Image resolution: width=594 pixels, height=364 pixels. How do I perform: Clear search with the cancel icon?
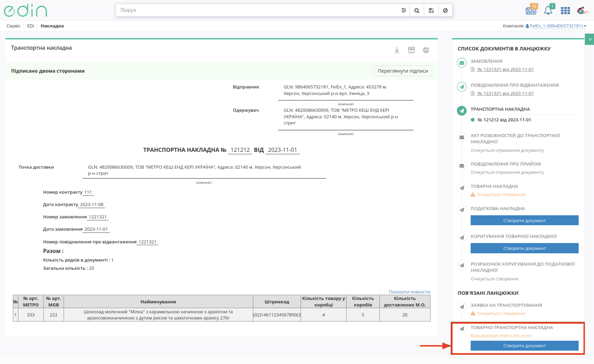click(445, 11)
